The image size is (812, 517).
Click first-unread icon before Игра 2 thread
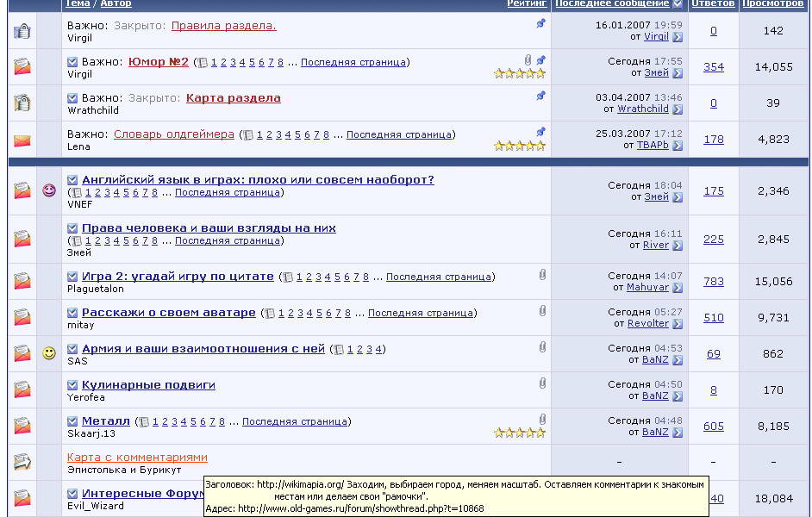(x=72, y=277)
